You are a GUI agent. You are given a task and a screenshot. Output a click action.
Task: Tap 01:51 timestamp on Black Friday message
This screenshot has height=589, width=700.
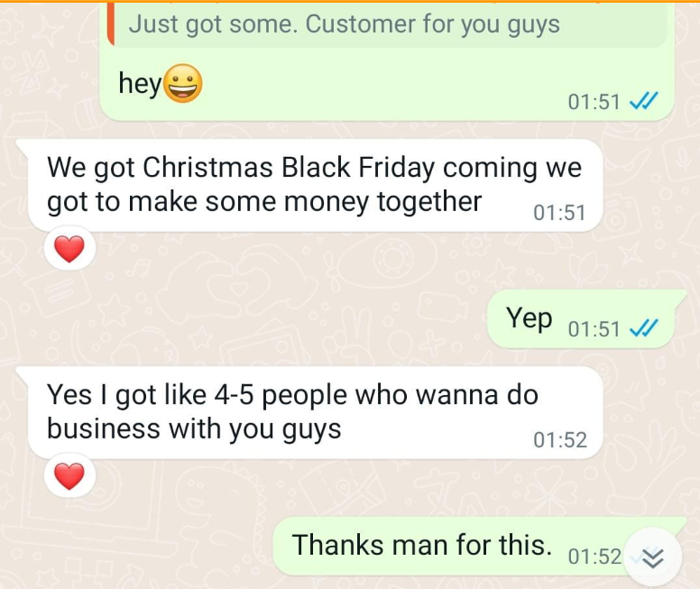(x=559, y=213)
